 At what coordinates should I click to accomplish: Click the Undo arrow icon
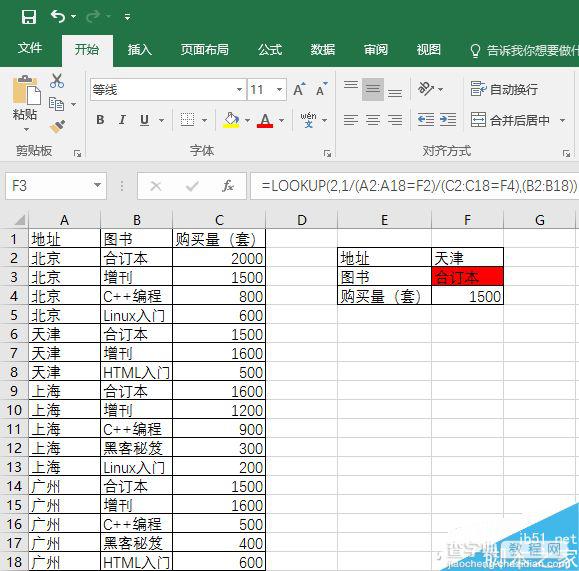(58, 16)
